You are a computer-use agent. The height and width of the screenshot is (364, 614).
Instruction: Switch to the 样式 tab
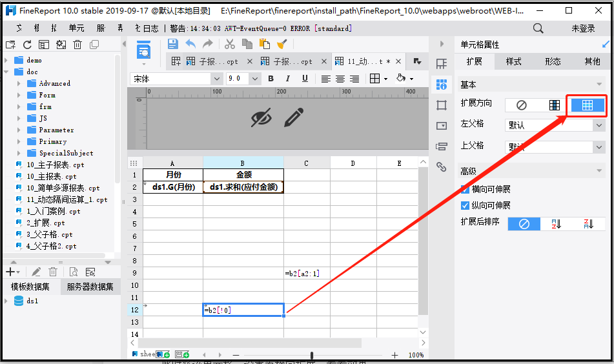pyautogui.click(x=513, y=61)
